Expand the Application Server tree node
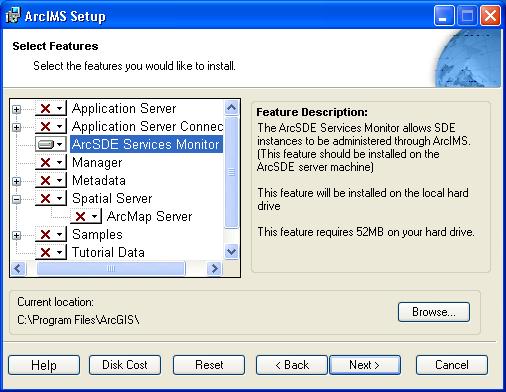 click(x=16, y=109)
